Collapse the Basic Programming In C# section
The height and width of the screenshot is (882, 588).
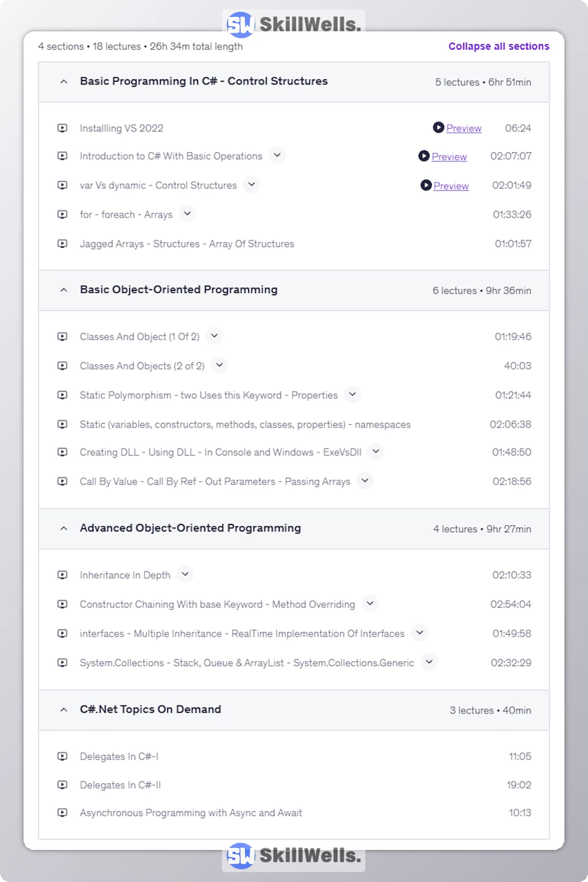(63, 82)
